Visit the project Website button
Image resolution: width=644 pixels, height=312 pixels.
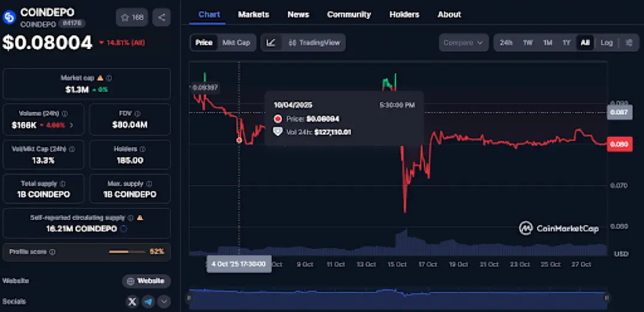(x=146, y=282)
